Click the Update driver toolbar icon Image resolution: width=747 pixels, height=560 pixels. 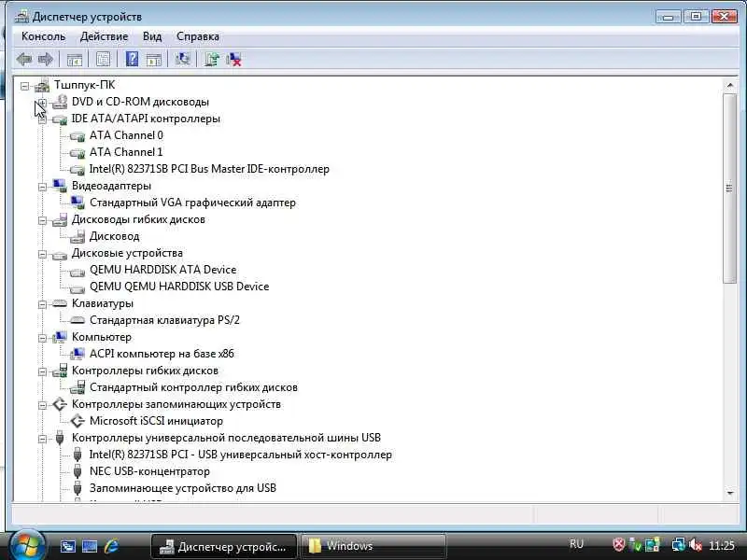tap(212, 59)
